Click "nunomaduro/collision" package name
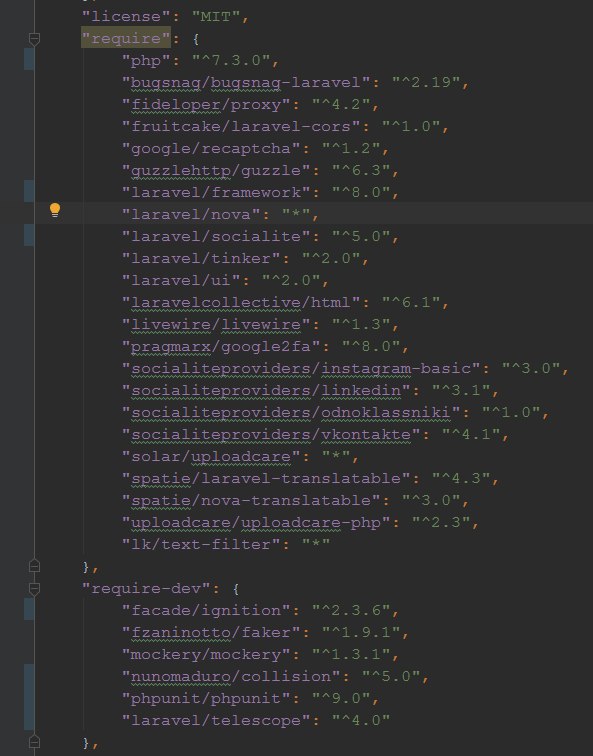The height and width of the screenshot is (756, 593). tap(231, 676)
